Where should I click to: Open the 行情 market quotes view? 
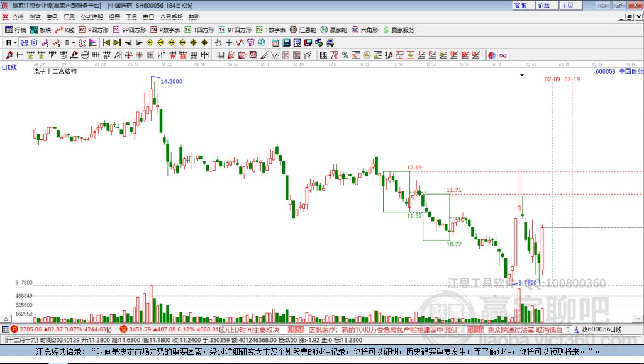click(x=16, y=30)
